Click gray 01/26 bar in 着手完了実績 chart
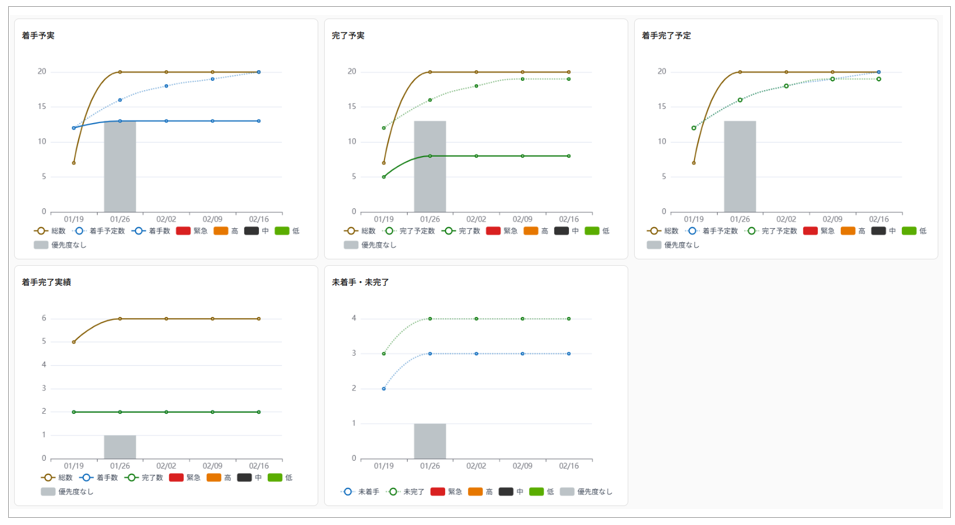The width and height of the screenshot is (955, 525). click(x=120, y=447)
